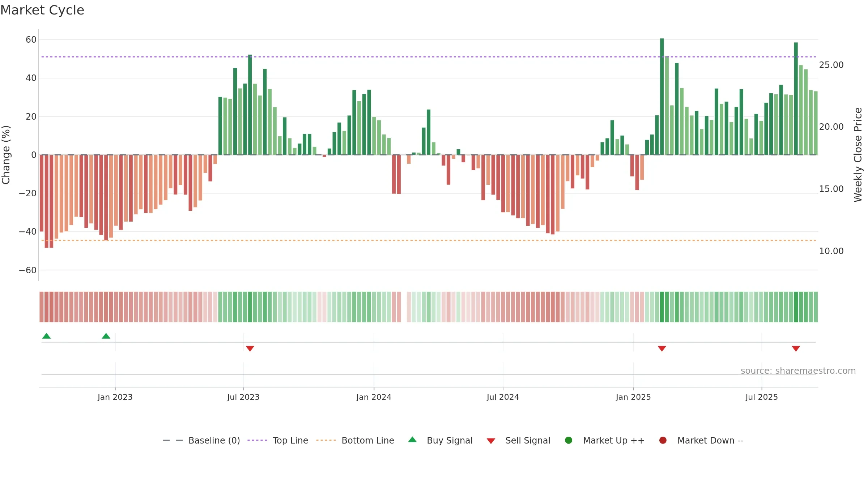Screen dimensions: 868x488
Task: Click the first green Buy Signal triangle marker
Action: pyautogui.click(x=46, y=336)
